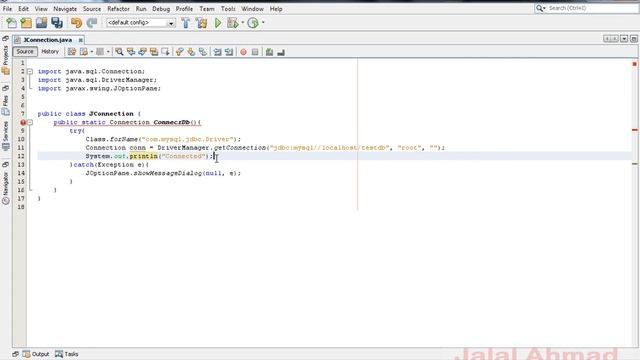Click the Profile Project toolbar icon
Screen dimensions: 640x360
pyautogui.click(x=253, y=23)
